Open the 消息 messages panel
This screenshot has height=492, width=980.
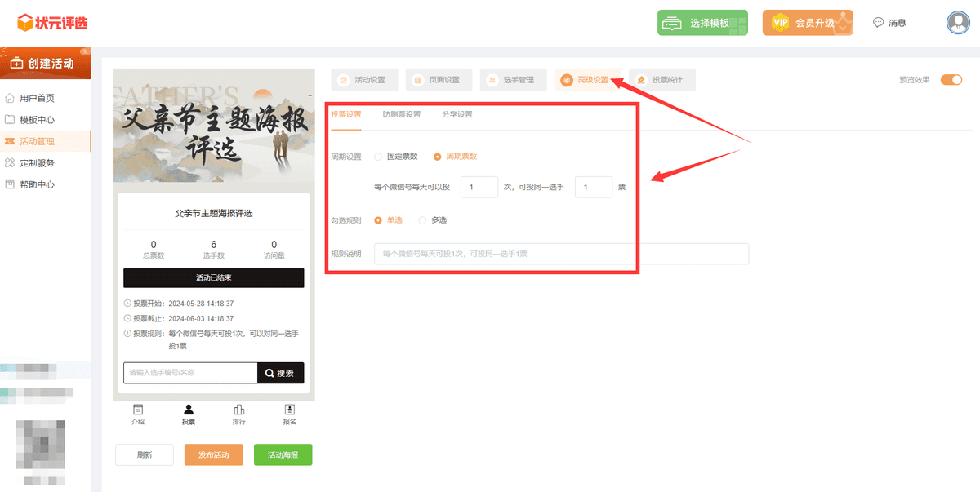(x=889, y=22)
